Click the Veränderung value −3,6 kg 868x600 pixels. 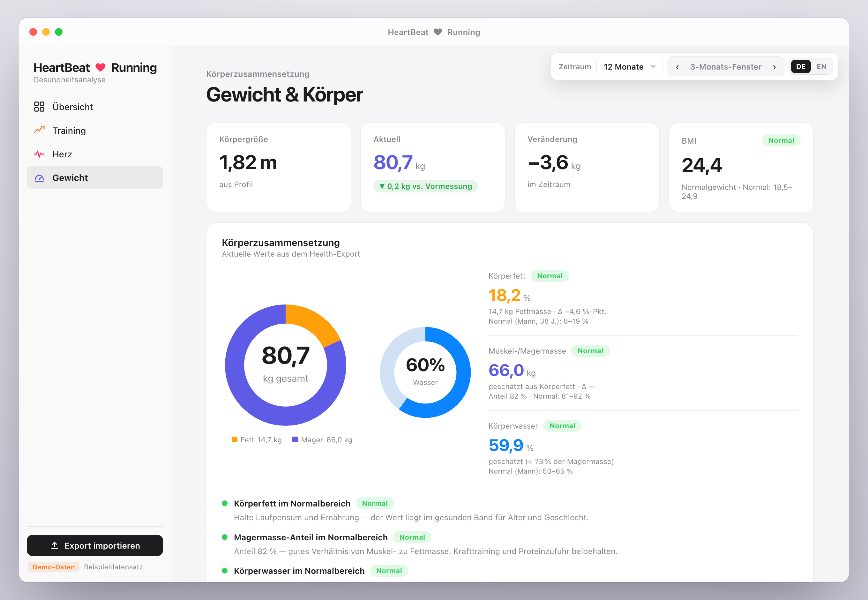coord(554,163)
